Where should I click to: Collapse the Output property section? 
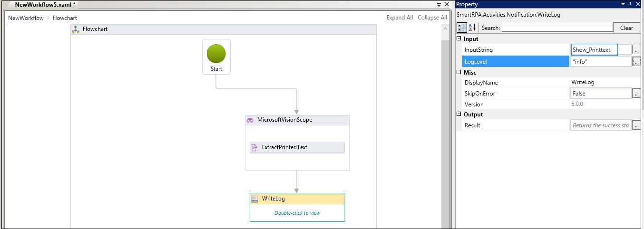click(459, 114)
